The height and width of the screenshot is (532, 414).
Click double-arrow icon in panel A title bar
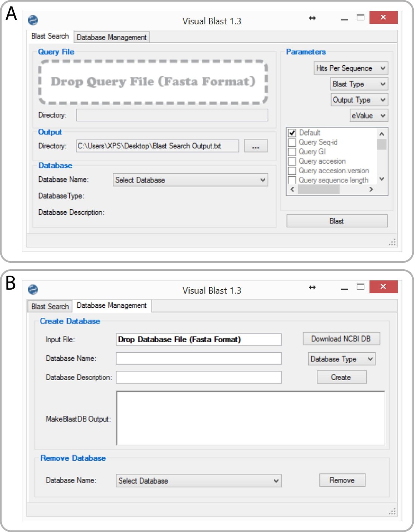(x=312, y=18)
